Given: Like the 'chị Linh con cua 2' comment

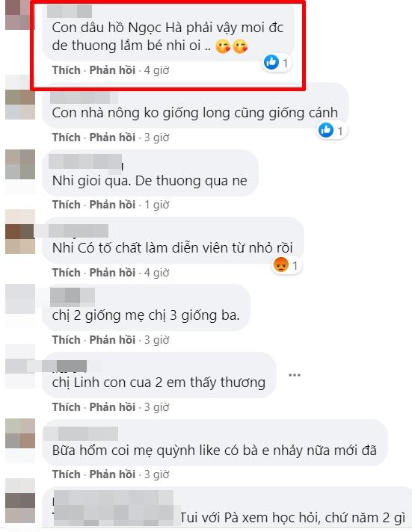Looking at the screenshot, I should click(x=67, y=406).
